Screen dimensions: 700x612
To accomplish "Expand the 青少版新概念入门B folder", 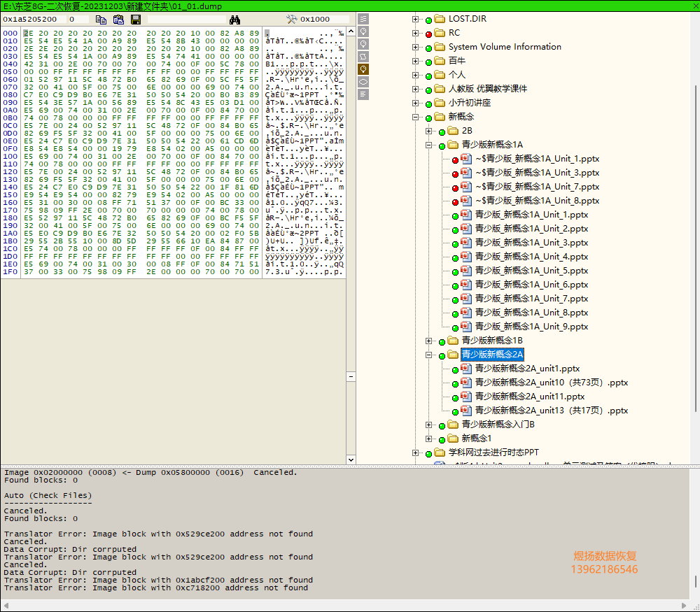I will (x=429, y=425).
